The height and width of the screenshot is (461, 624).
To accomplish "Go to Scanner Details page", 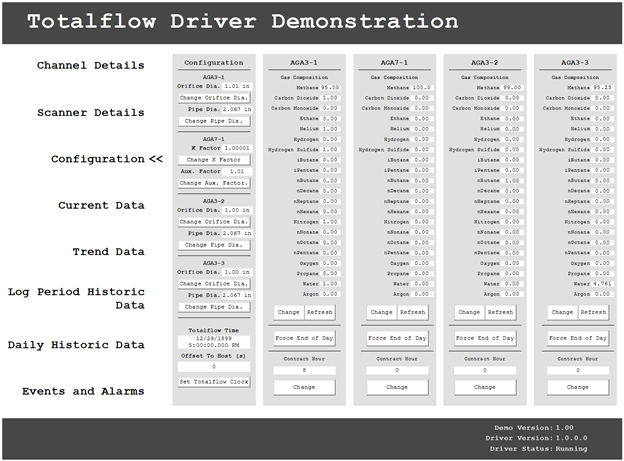I will click(x=90, y=113).
